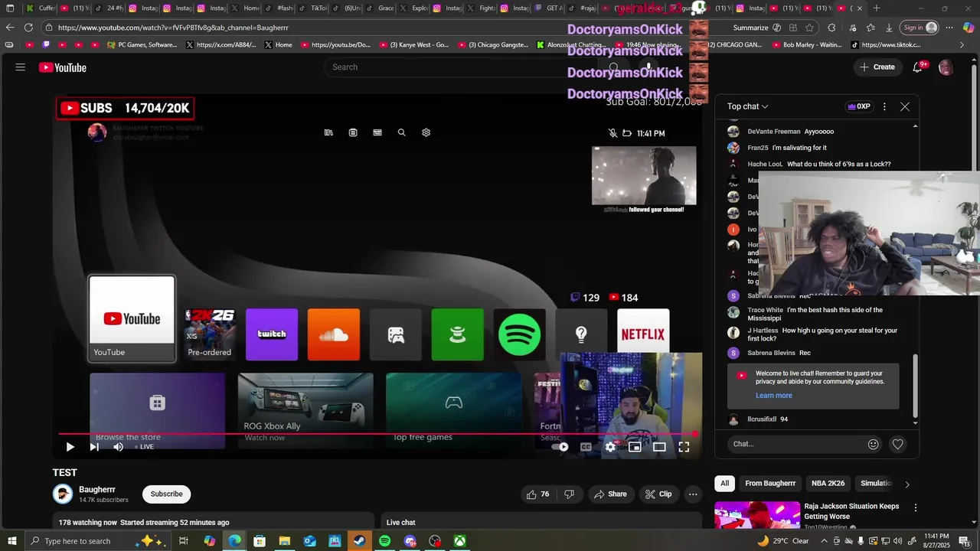Viewport: 980px width, 551px height.
Task: Play the livestream video
Action: pyautogui.click(x=70, y=447)
